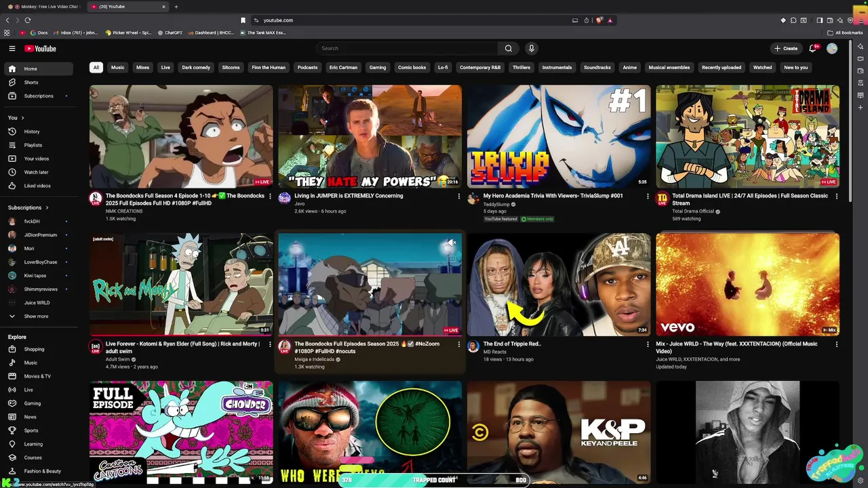The height and width of the screenshot is (488, 868).
Task: Open the account avatar menu
Action: pos(832,48)
